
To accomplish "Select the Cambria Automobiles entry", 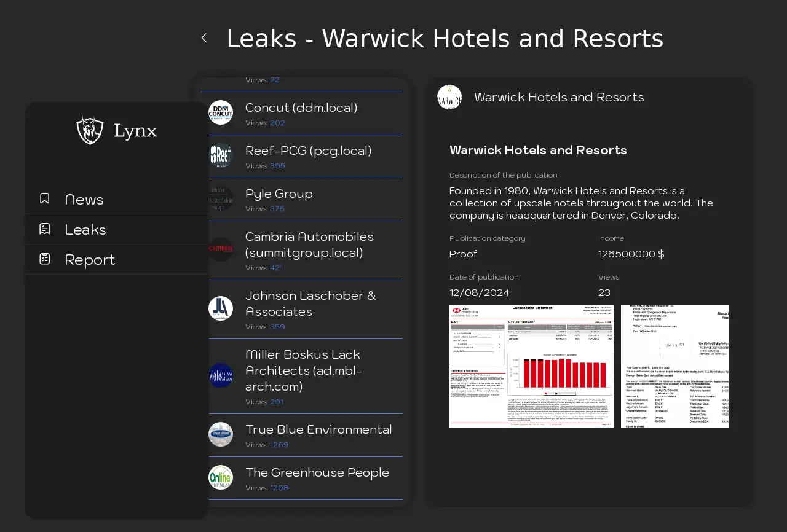I will [309, 244].
